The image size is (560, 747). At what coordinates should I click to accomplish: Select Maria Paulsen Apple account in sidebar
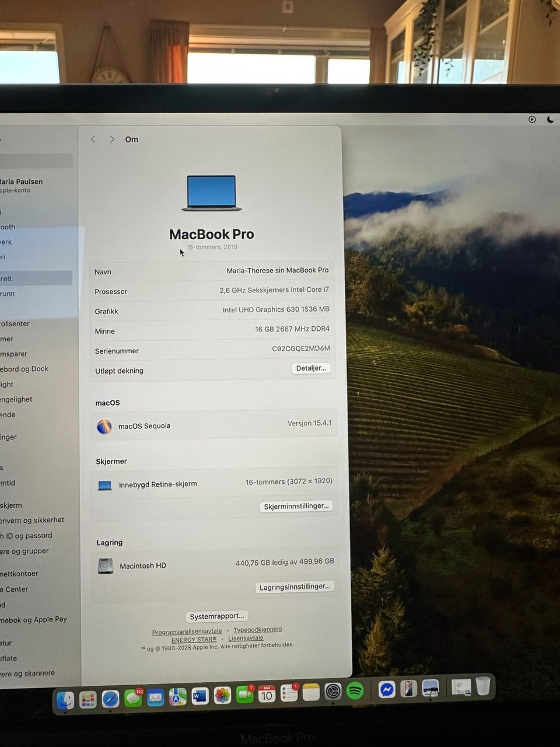[21, 186]
